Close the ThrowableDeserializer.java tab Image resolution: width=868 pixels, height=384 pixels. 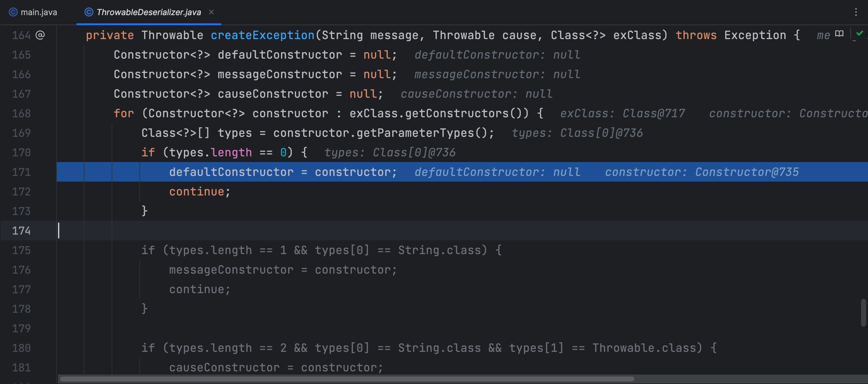(211, 12)
